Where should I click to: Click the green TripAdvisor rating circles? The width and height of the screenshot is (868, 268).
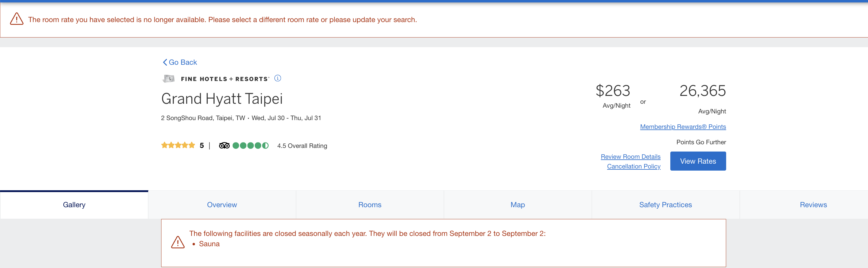coord(251,145)
